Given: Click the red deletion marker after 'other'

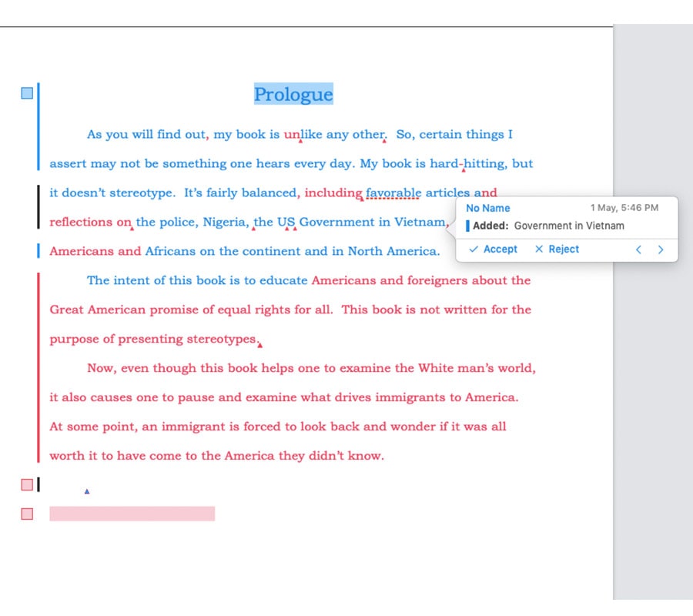Looking at the screenshot, I should click(384, 141).
